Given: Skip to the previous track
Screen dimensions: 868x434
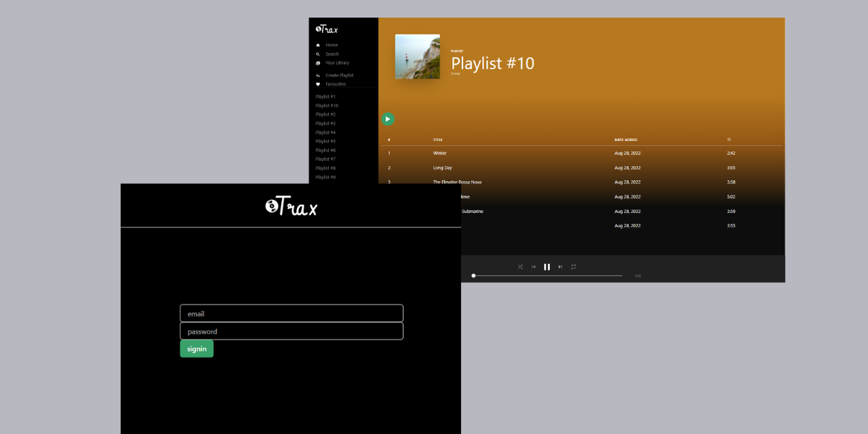Looking at the screenshot, I should click(534, 267).
